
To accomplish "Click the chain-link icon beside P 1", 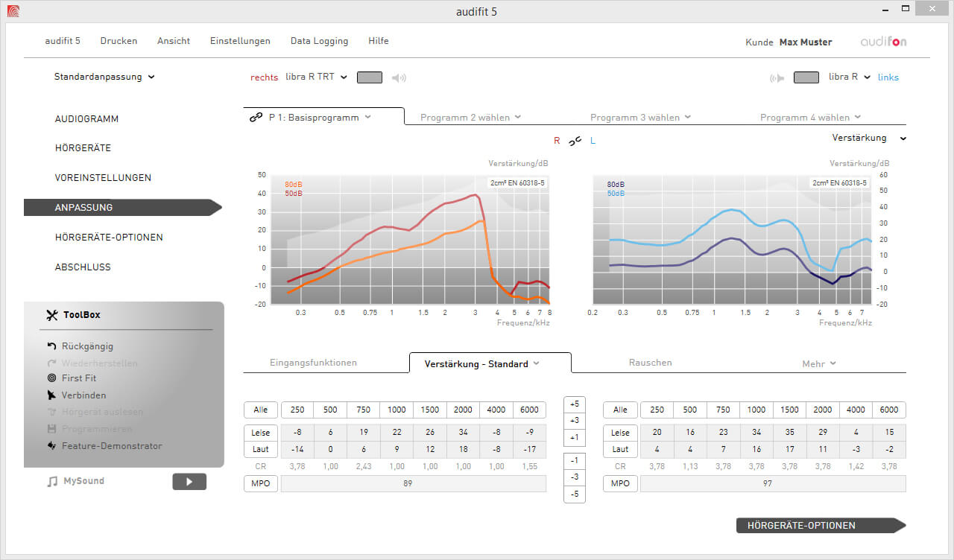I will [x=256, y=118].
